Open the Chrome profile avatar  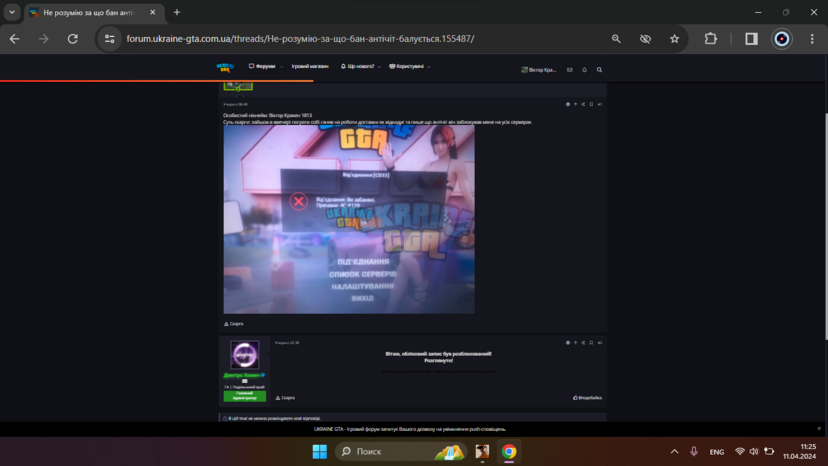point(782,39)
